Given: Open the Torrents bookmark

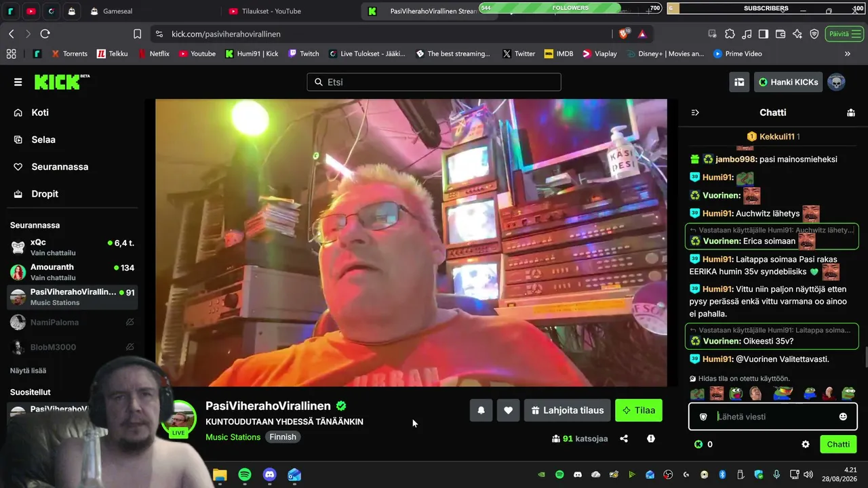Looking at the screenshot, I should [x=68, y=54].
